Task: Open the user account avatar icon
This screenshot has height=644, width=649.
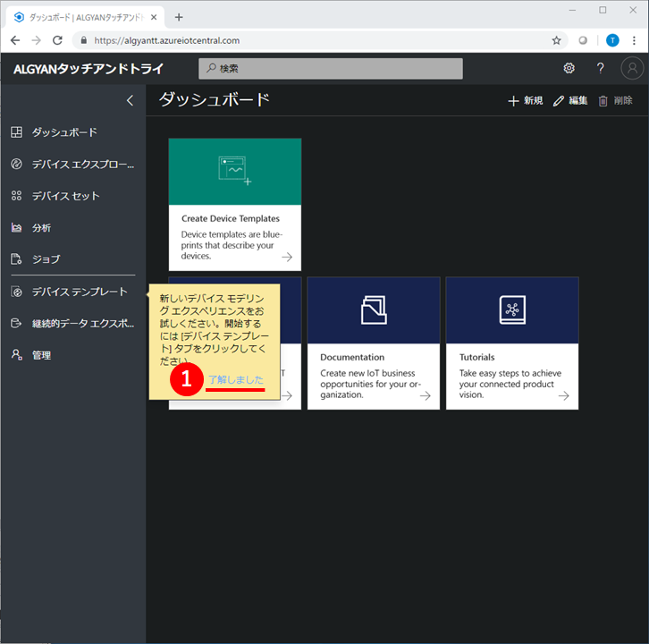Action: click(632, 68)
